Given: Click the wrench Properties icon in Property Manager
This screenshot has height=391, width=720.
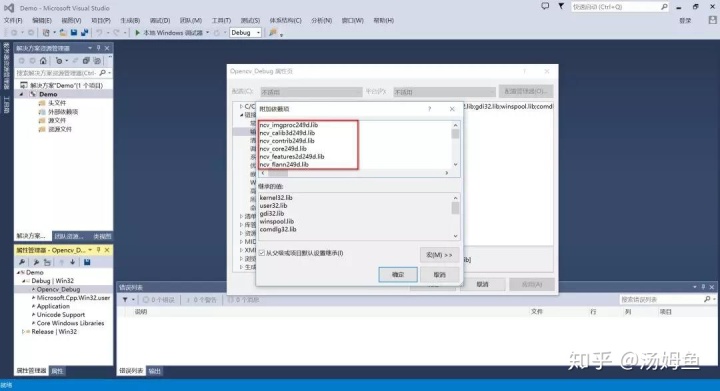Looking at the screenshot, I should tap(22, 262).
